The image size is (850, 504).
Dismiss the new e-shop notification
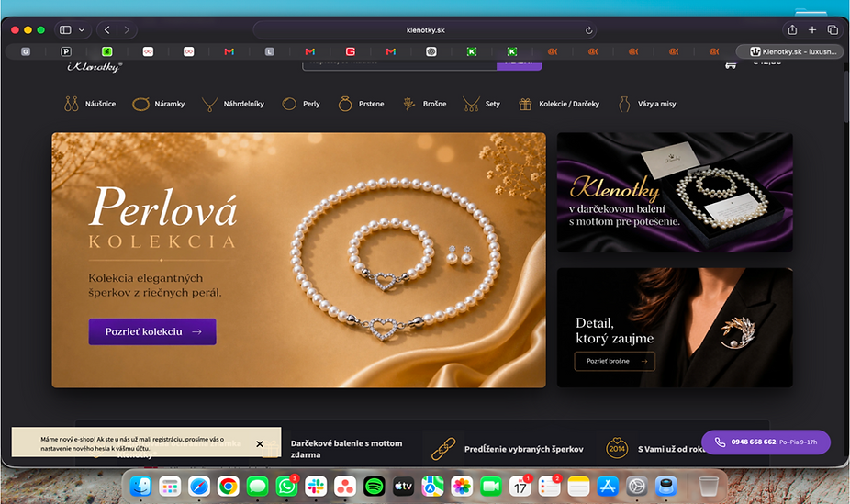click(x=260, y=443)
